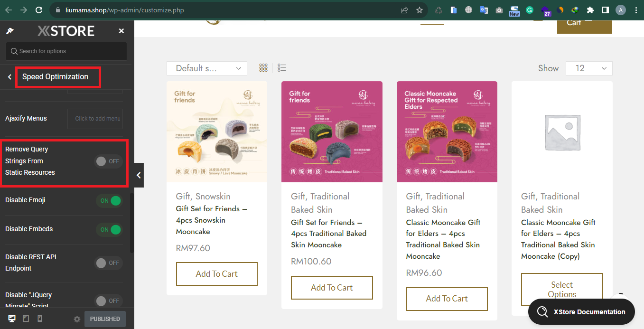Image resolution: width=644 pixels, height=329 pixels.
Task: Turn off Disable Emoji switch
Action: [108, 201]
